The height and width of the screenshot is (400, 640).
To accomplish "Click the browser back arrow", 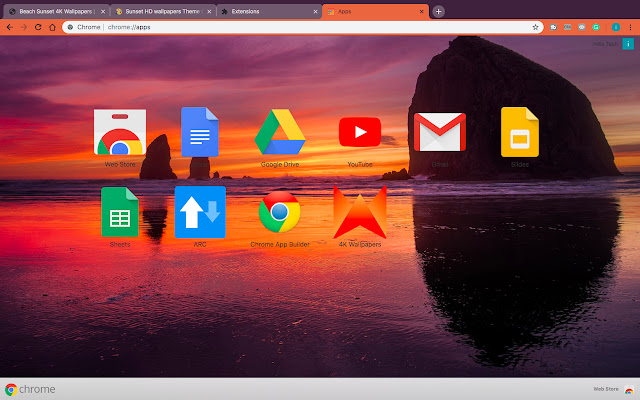I will click(9, 27).
